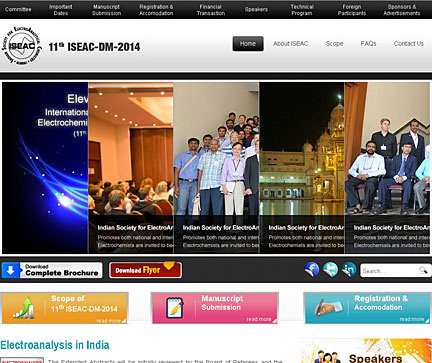Image resolution: width=432 pixels, height=363 pixels.
Task: Open the Facebook social icon
Action: [x=312, y=270]
